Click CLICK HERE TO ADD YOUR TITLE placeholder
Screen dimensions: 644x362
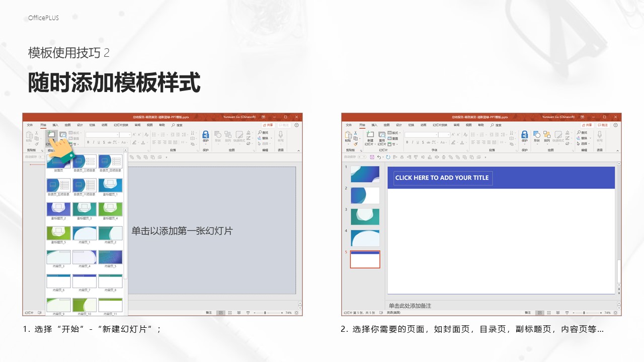tap(443, 177)
